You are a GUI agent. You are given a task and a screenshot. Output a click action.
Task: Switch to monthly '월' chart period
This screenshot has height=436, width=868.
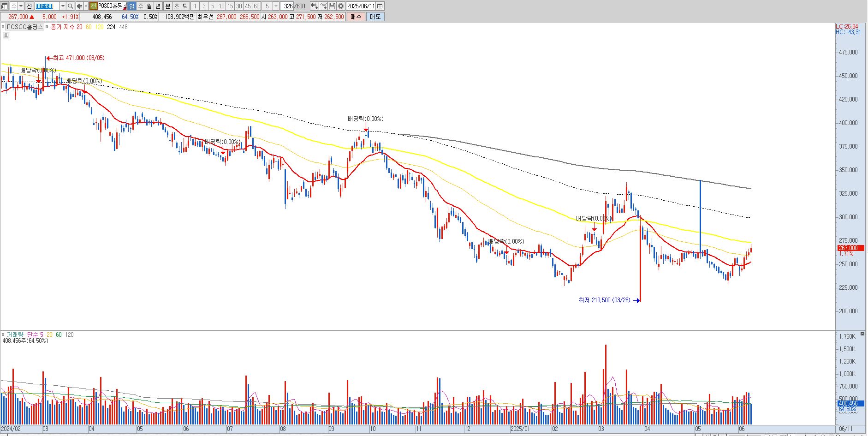[x=149, y=6]
